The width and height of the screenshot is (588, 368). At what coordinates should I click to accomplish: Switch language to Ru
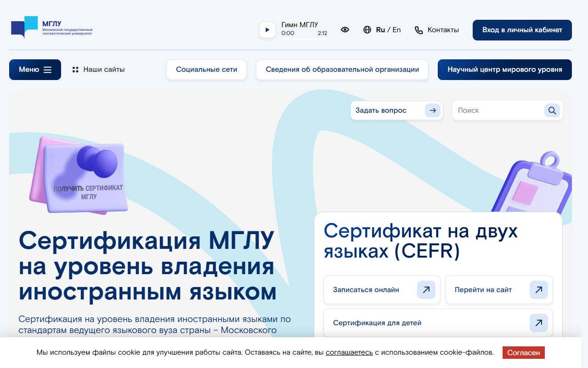point(380,30)
